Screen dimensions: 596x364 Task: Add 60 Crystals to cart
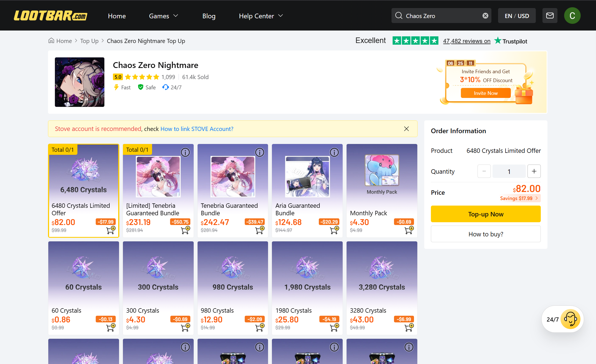click(x=111, y=327)
